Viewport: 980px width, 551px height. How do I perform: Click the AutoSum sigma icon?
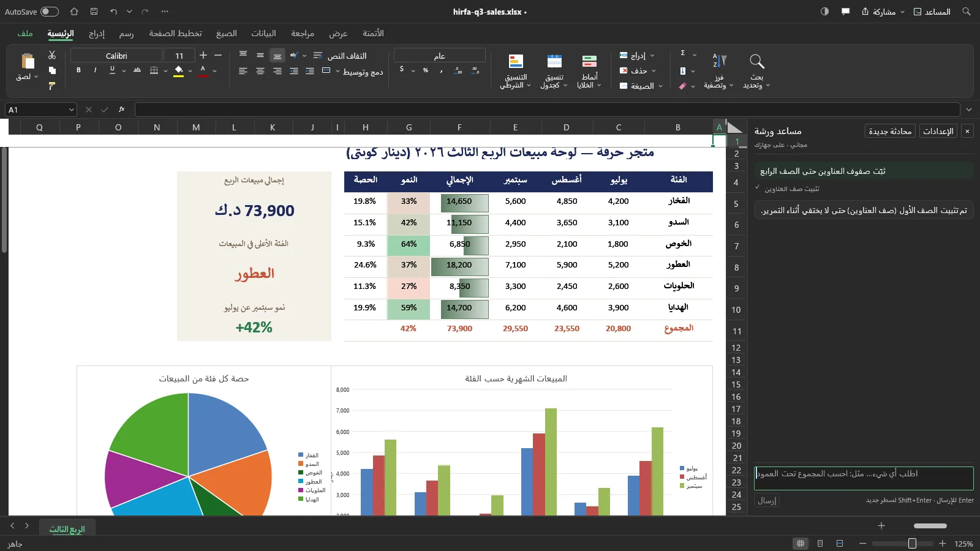[683, 54]
